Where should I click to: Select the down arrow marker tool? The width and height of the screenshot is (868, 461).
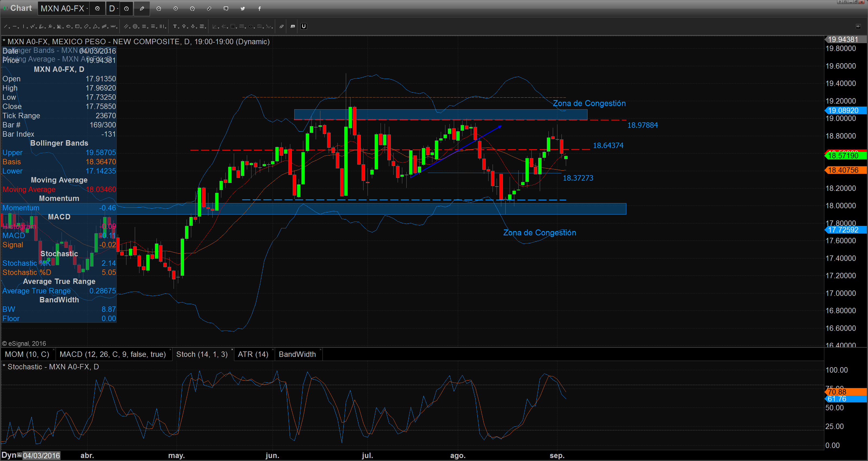(x=193, y=26)
